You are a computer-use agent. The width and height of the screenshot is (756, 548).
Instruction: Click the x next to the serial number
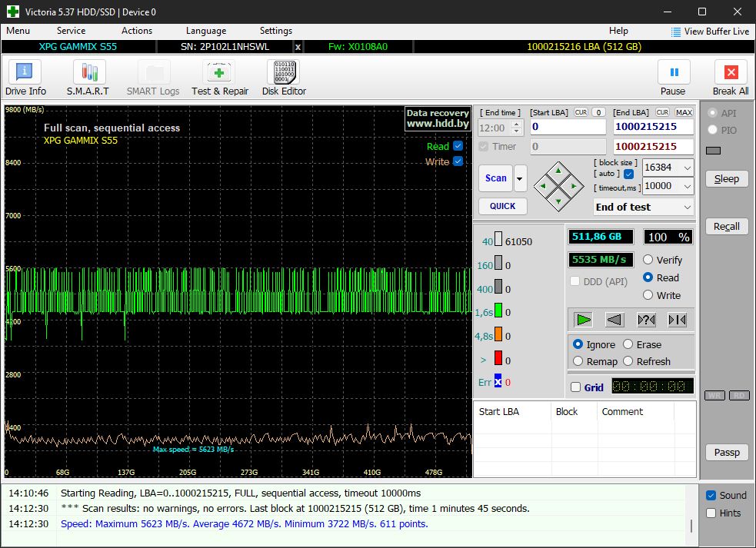(298, 47)
